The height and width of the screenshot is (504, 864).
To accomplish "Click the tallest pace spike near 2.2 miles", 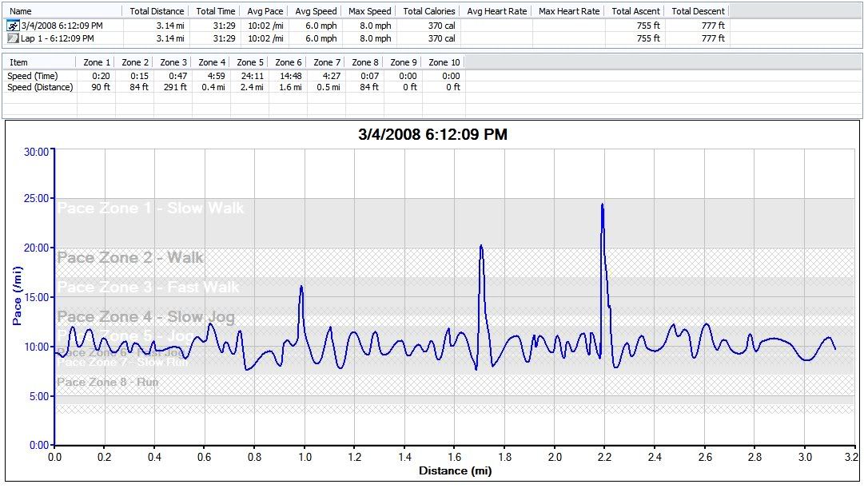I will (602, 206).
